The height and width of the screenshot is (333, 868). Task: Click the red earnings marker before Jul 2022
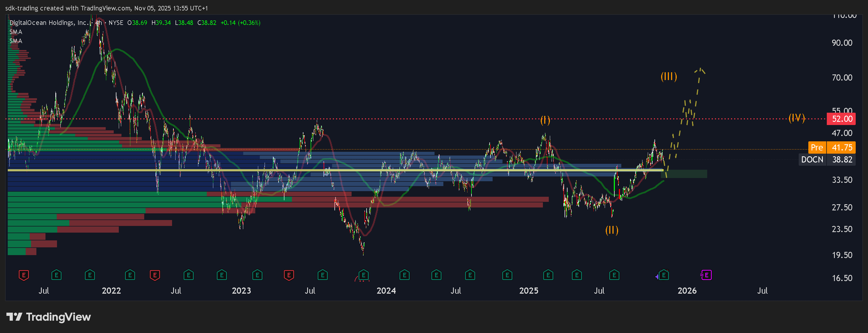pos(155,275)
